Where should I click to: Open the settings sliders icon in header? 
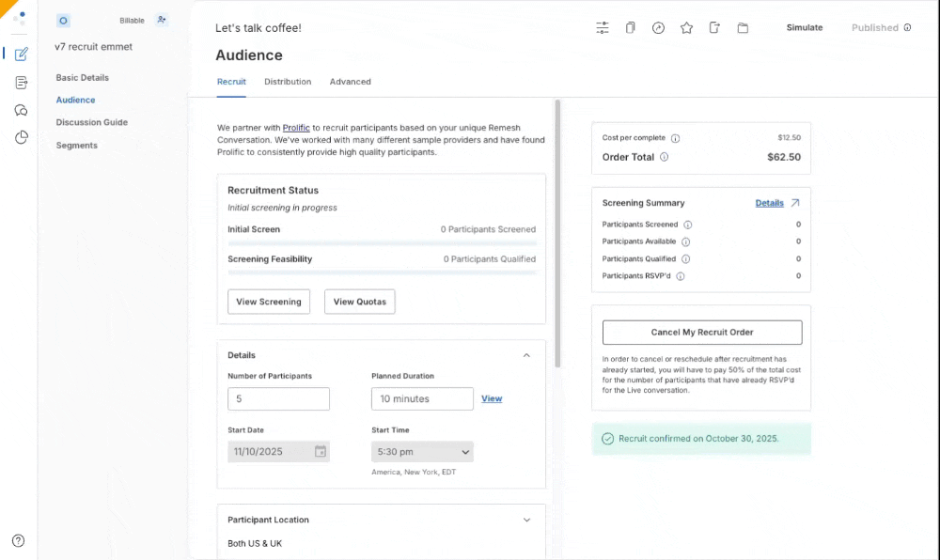[x=603, y=27]
